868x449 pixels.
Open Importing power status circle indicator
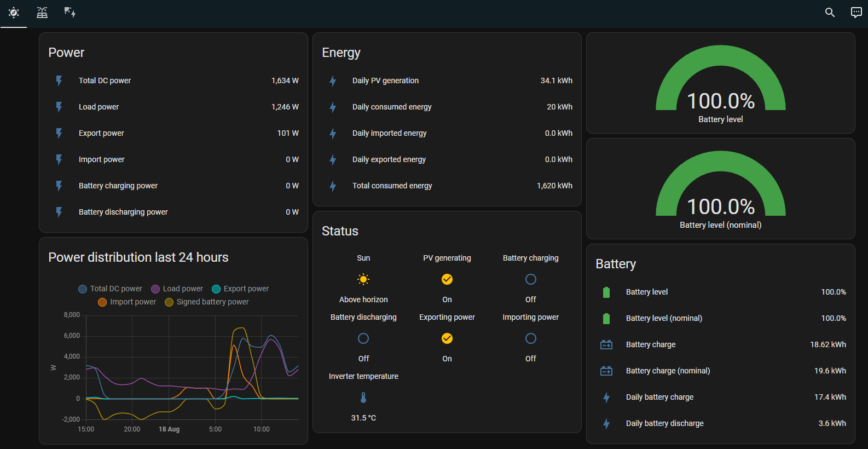pos(531,338)
